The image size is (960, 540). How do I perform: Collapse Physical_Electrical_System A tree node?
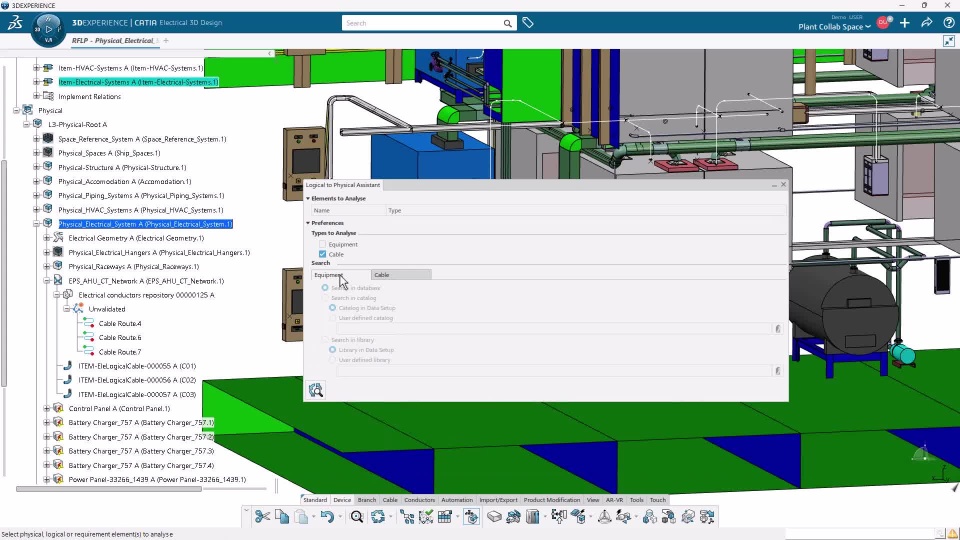(x=37, y=224)
